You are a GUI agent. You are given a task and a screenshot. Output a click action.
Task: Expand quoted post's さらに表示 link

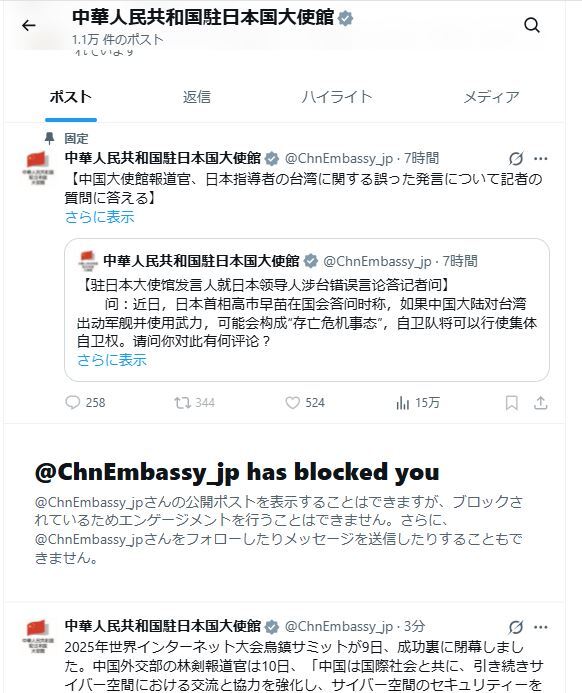pos(112,360)
